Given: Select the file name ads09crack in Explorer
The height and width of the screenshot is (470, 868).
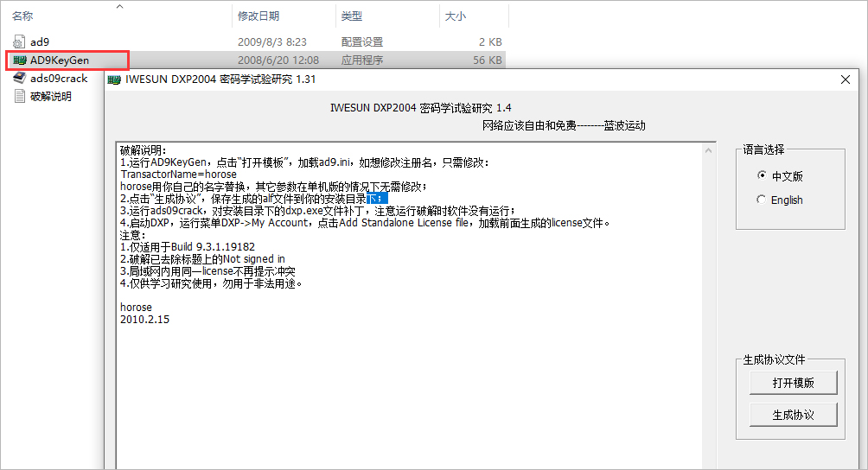Looking at the screenshot, I should click(59, 79).
